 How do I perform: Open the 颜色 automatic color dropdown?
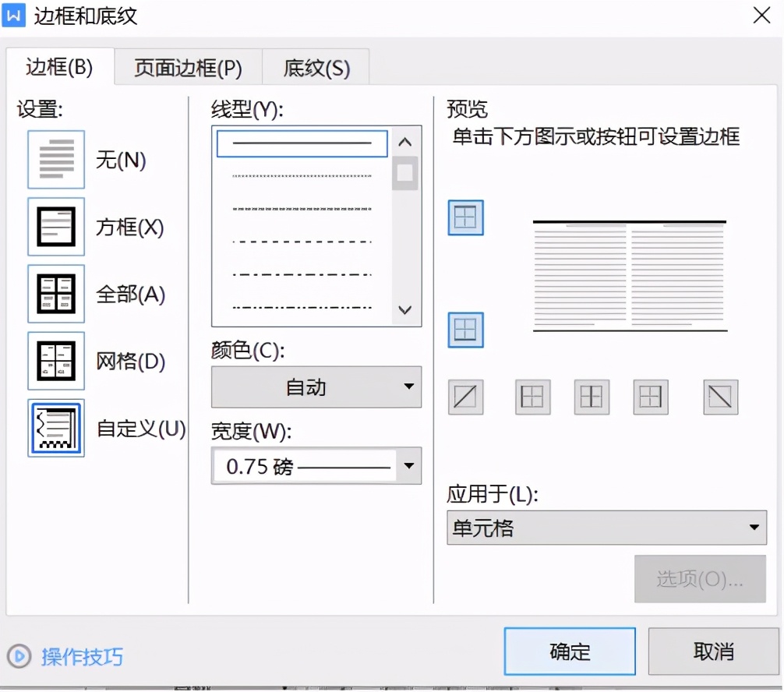316,387
